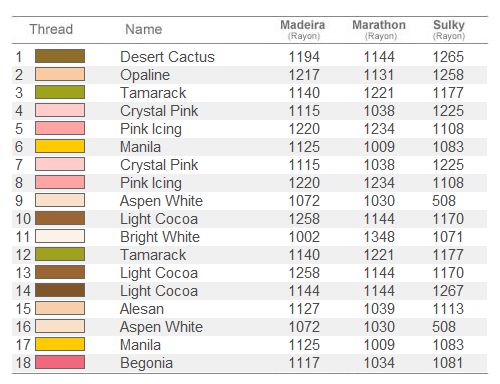Click the Marathon Rayon column header

pyautogui.click(x=379, y=29)
